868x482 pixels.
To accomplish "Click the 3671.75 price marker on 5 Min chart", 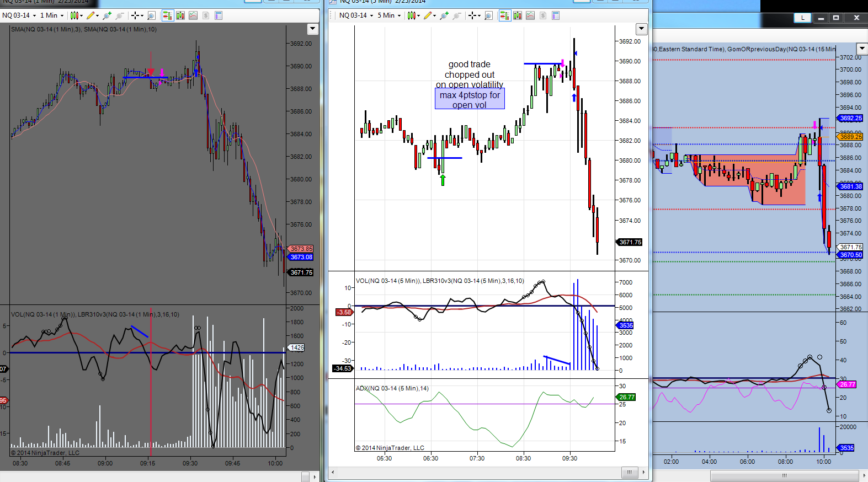I will [630, 242].
